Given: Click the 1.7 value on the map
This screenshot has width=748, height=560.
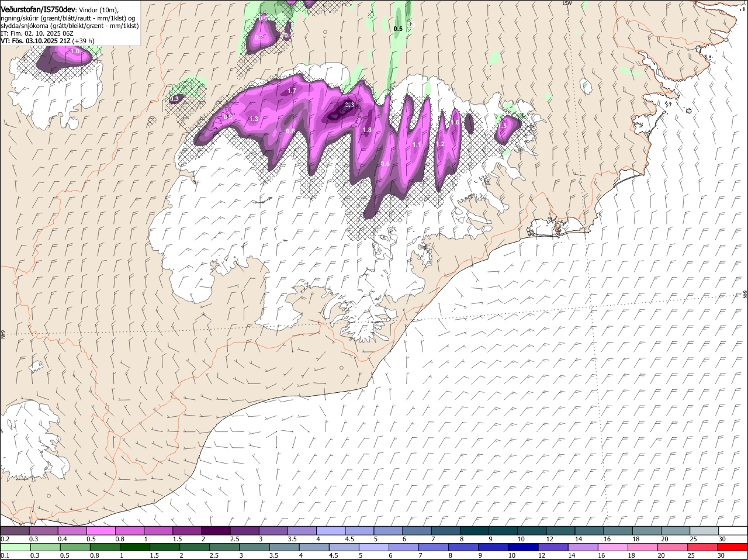Looking at the screenshot, I should coord(292,91).
